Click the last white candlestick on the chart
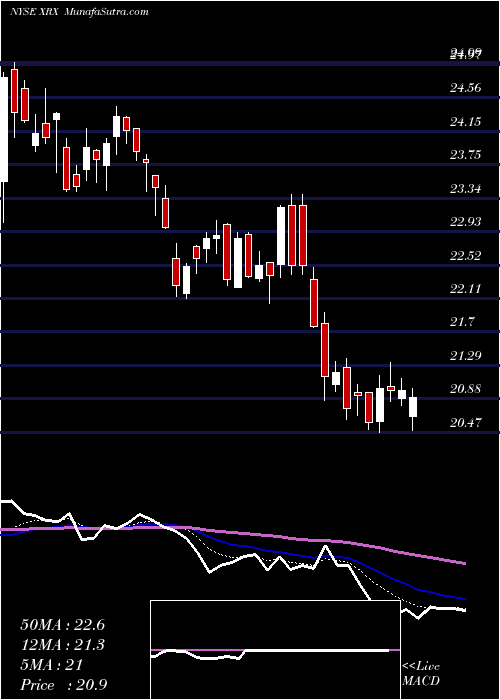 click(x=413, y=407)
